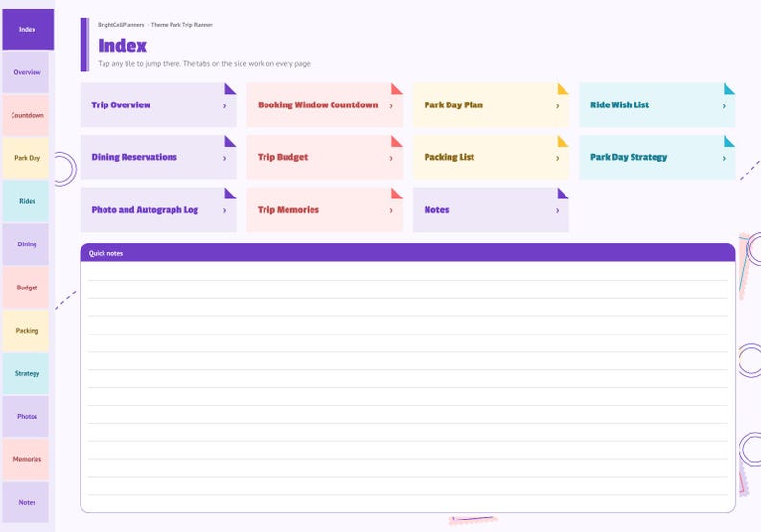The width and height of the screenshot is (761, 532).
Task: Click the chevron on the Notes tile
Action: pyautogui.click(x=557, y=210)
